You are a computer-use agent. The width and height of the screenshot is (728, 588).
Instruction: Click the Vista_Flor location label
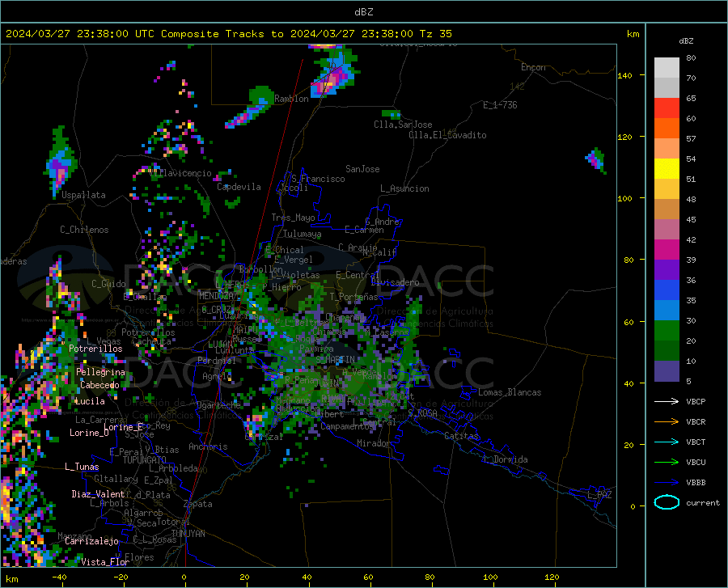tap(105, 562)
